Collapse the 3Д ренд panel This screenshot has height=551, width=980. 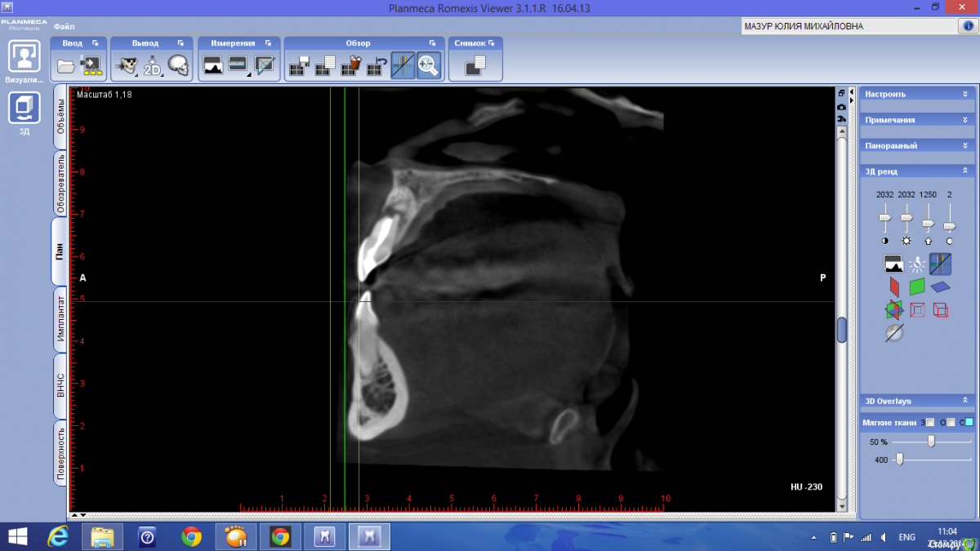[x=964, y=171]
